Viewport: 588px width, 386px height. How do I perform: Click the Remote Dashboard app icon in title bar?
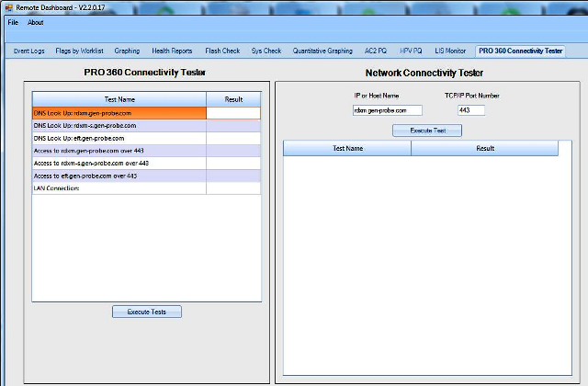coord(8,6)
